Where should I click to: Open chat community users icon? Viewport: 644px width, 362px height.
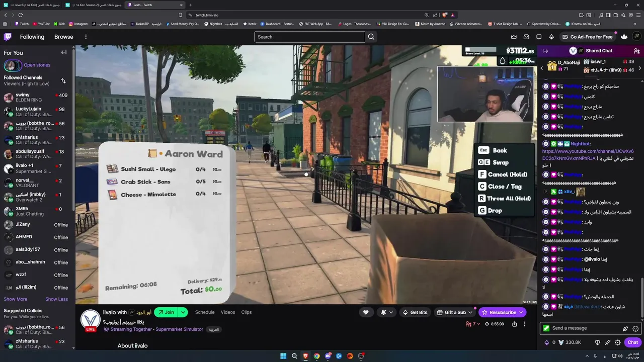[x=636, y=51]
